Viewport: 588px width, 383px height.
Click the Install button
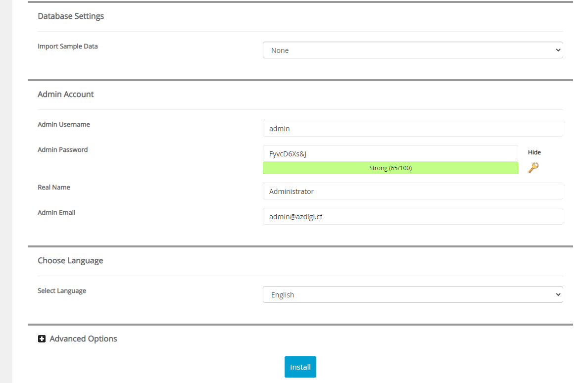click(x=300, y=367)
